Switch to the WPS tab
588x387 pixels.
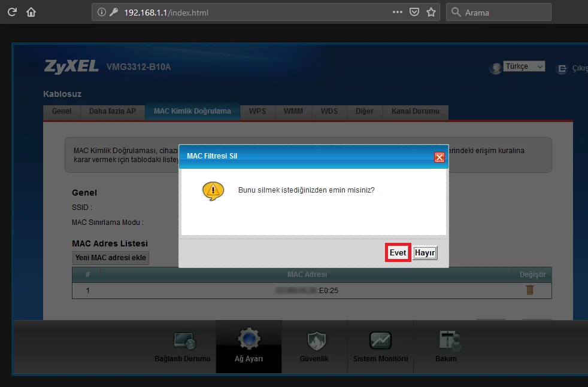click(x=257, y=111)
